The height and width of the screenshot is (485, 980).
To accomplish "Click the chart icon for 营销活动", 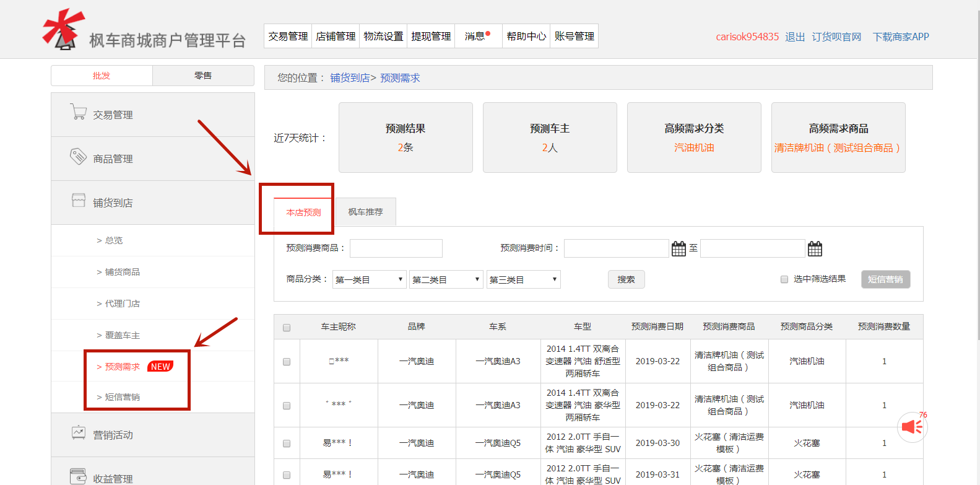I will (78, 432).
